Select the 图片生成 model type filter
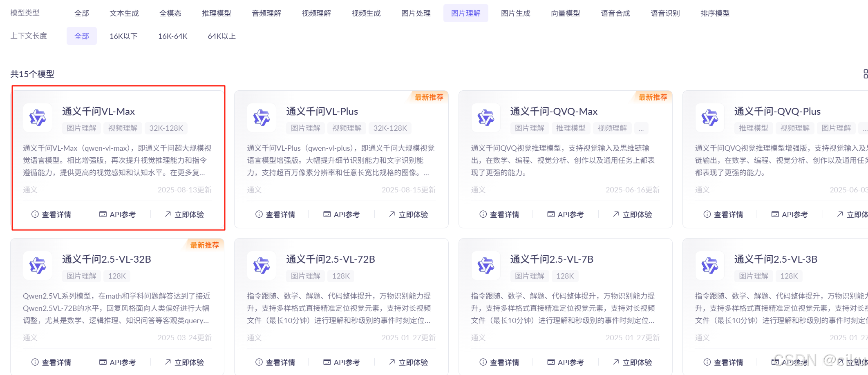Screen dimensions: 868x375 (516, 13)
